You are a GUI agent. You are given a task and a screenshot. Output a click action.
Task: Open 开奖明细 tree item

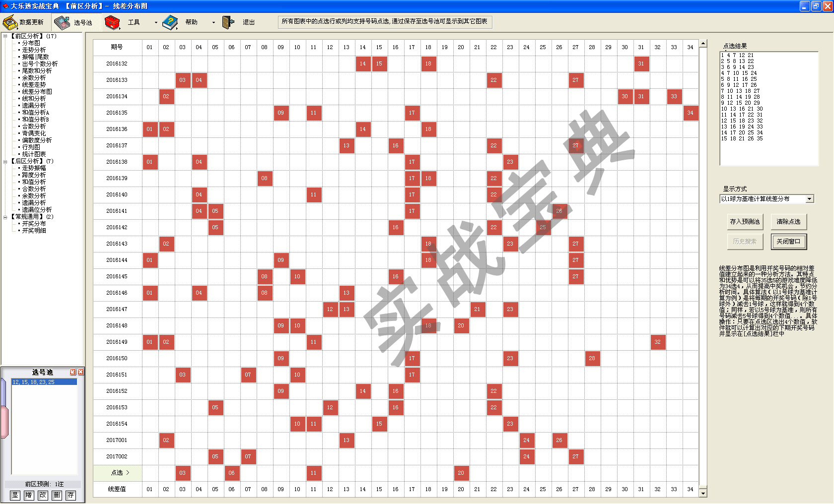click(34, 231)
